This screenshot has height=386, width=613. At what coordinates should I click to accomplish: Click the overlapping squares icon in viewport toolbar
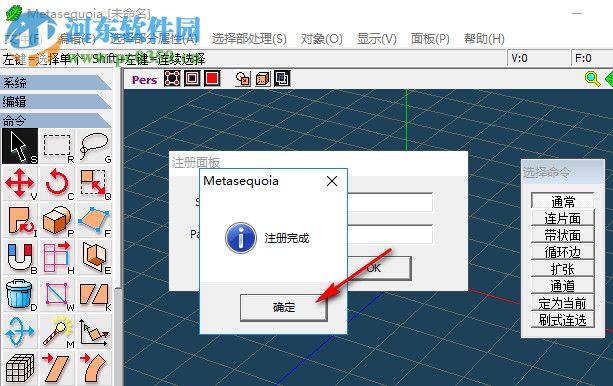tap(243, 79)
